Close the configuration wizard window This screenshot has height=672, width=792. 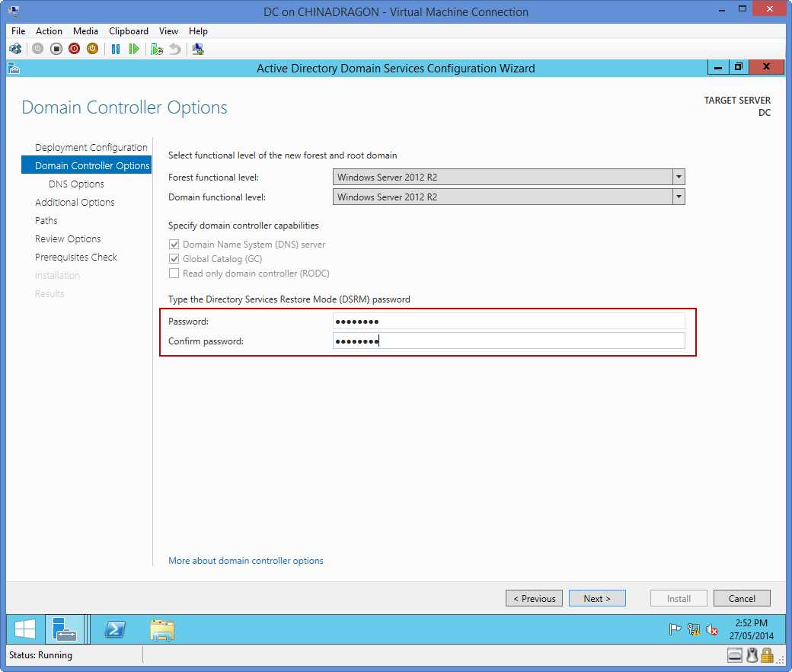tap(766, 67)
